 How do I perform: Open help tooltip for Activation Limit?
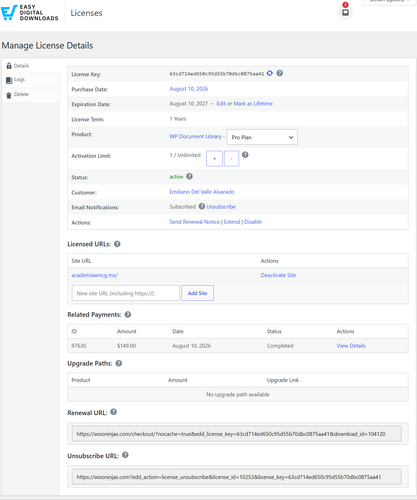point(245,155)
